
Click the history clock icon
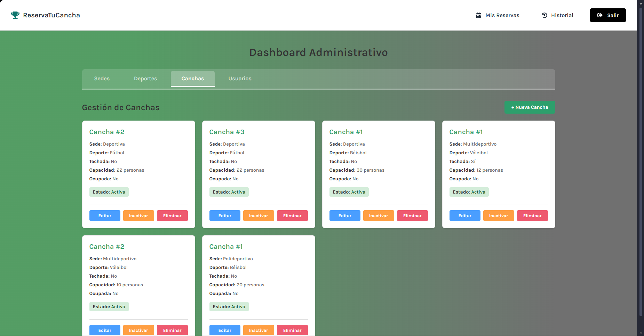[544, 15]
